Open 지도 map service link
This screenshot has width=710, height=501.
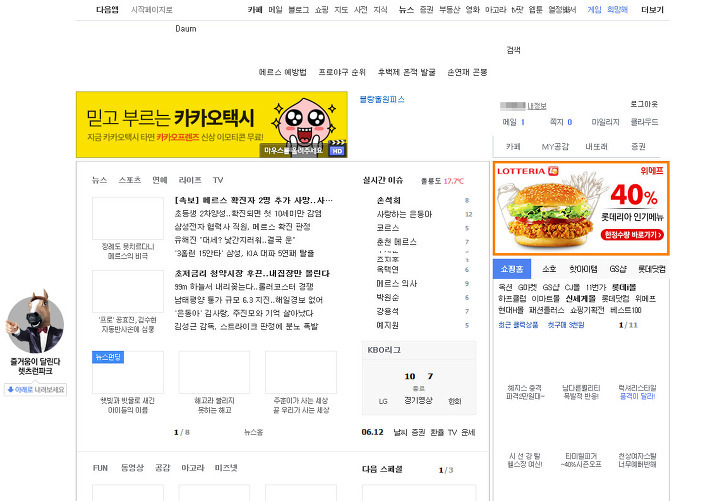click(x=341, y=10)
